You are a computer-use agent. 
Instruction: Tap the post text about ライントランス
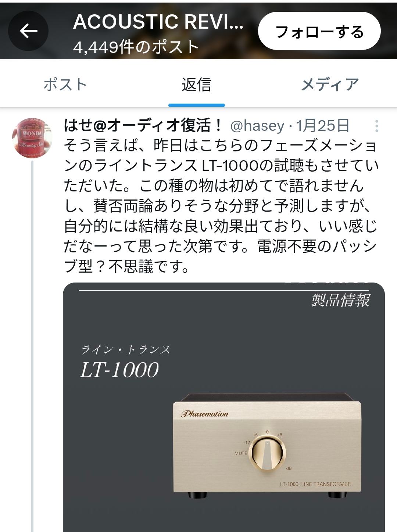pos(221,206)
